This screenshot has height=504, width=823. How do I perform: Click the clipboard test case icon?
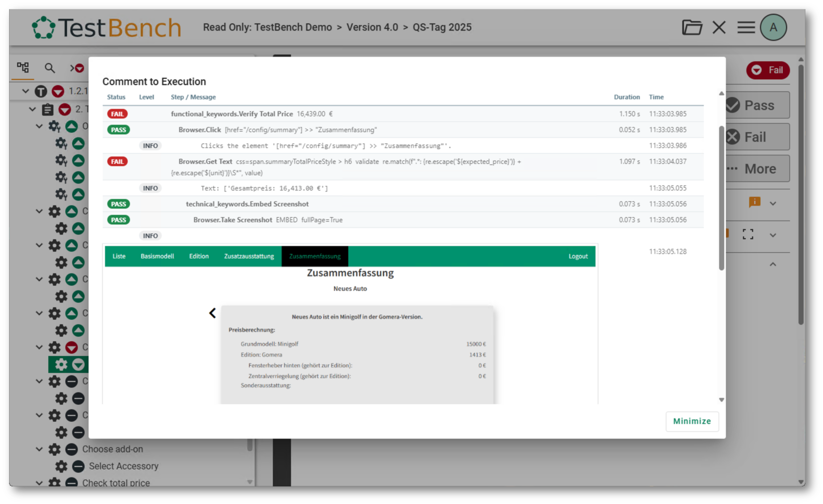tap(47, 109)
